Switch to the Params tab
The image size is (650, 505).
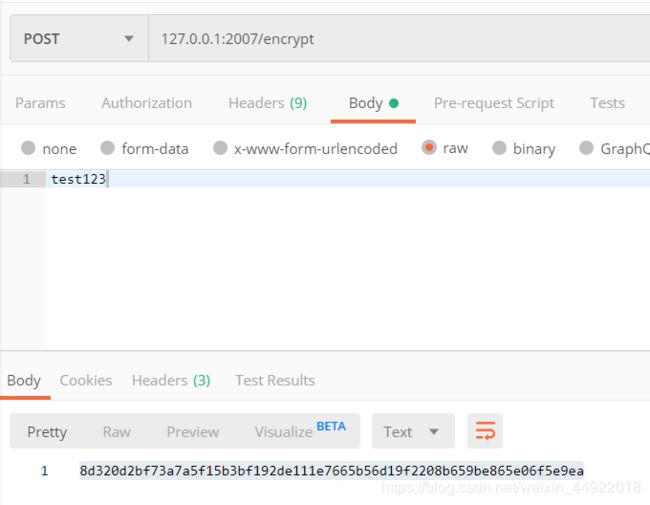pos(40,103)
